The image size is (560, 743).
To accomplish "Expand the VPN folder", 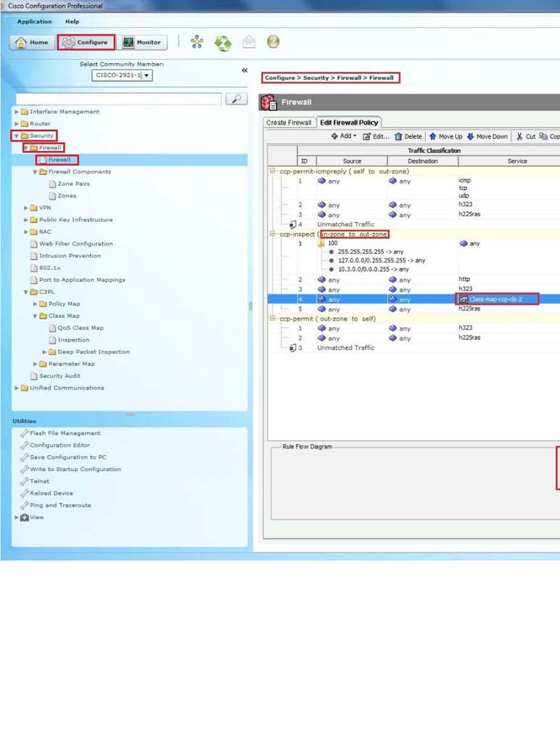I will click(25, 208).
